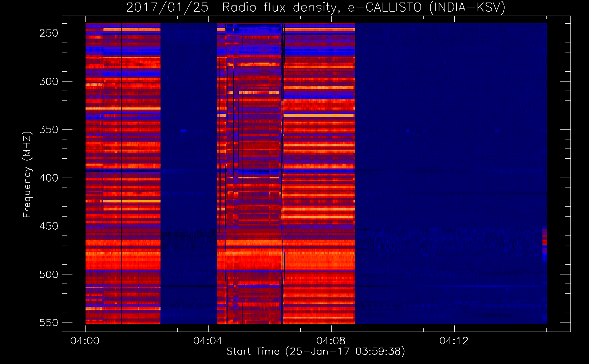Click the 400 frequency tick label

pyautogui.click(x=49, y=178)
